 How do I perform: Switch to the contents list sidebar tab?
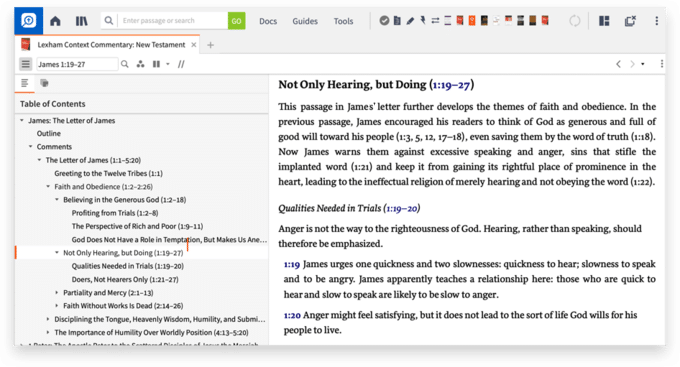25,83
